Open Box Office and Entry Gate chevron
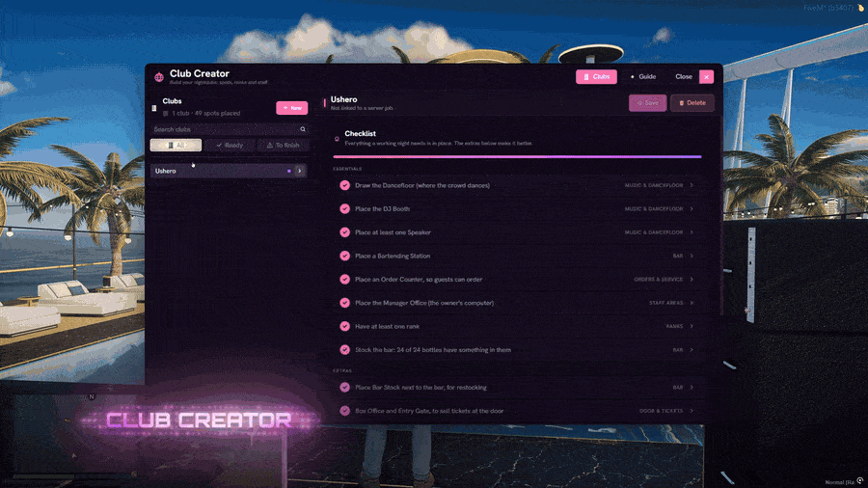The height and width of the screenshot is (488, 868). click(692, 411)
